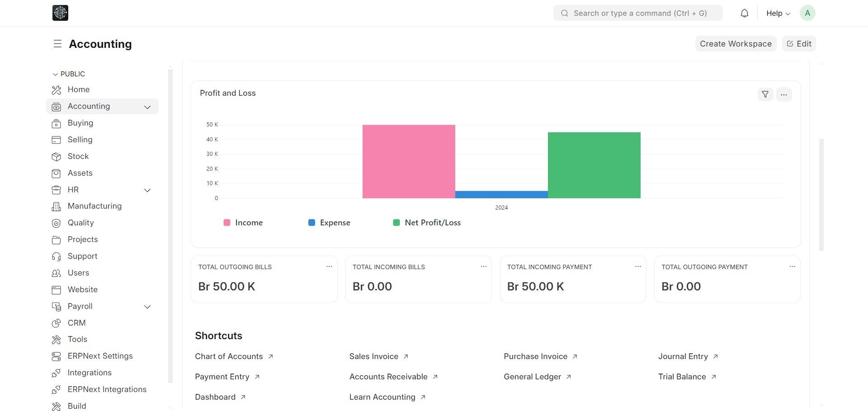Viewport: 868px width, 411px height.
Task: Click the notifications bell icon
Action: tap(744, 13)
